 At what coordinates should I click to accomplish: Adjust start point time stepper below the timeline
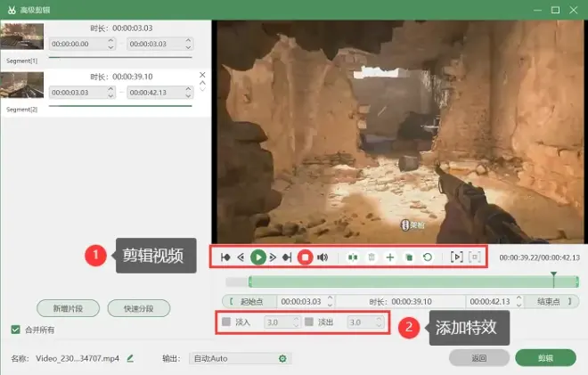(330, 301)
